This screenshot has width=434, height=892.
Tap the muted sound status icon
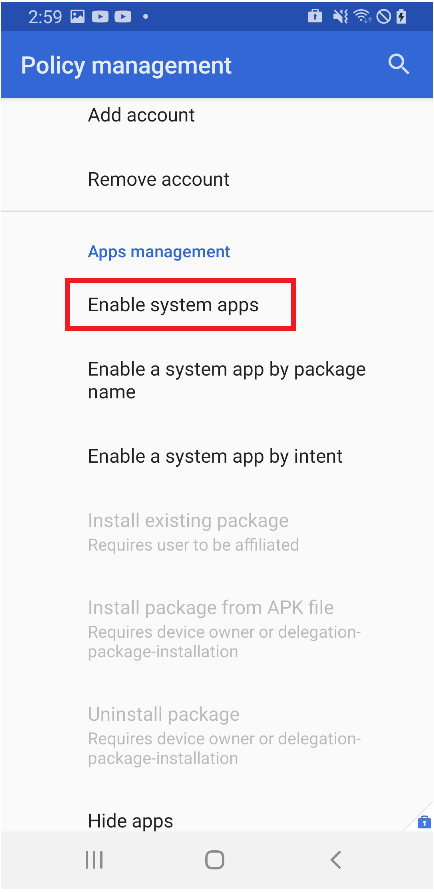(x=340, y=17)
